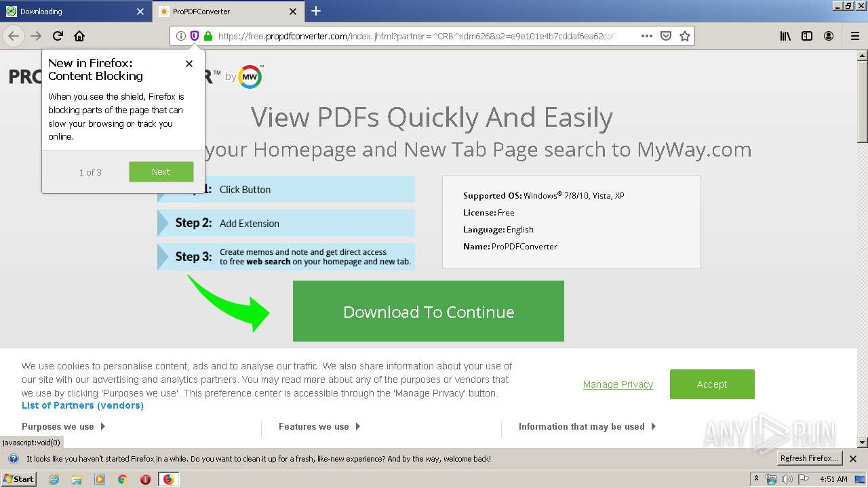Click the Action Center flag icon

point(804,479)
